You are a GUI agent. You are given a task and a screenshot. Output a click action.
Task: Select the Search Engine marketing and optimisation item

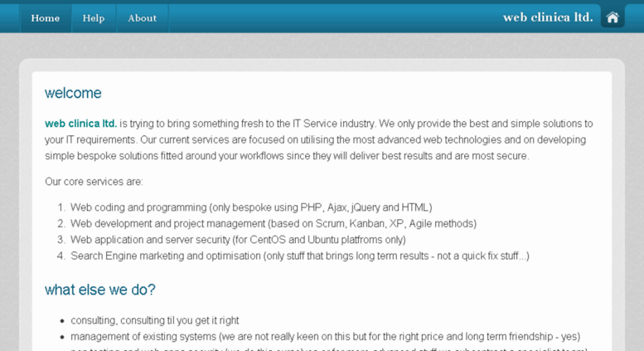pos(300,256)
